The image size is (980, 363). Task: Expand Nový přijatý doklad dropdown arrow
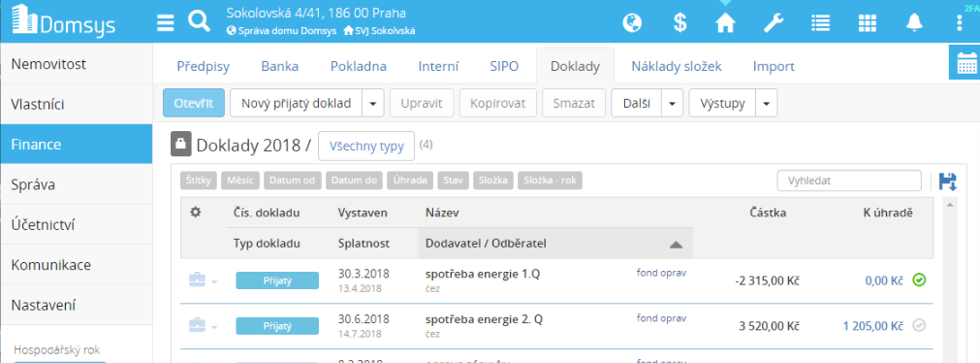click(372, 103)
